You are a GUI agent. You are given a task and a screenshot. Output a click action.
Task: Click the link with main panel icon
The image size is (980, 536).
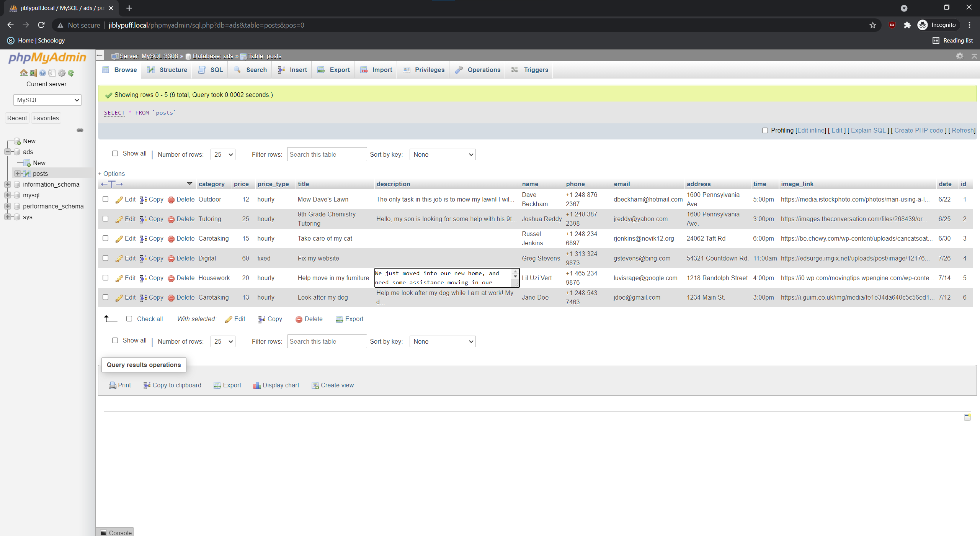80,130
